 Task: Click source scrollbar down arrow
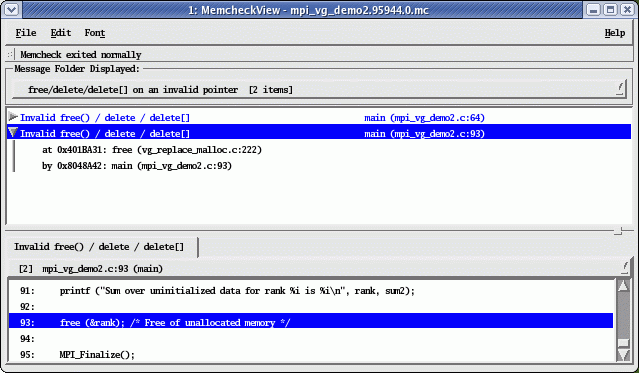(623, 355)
